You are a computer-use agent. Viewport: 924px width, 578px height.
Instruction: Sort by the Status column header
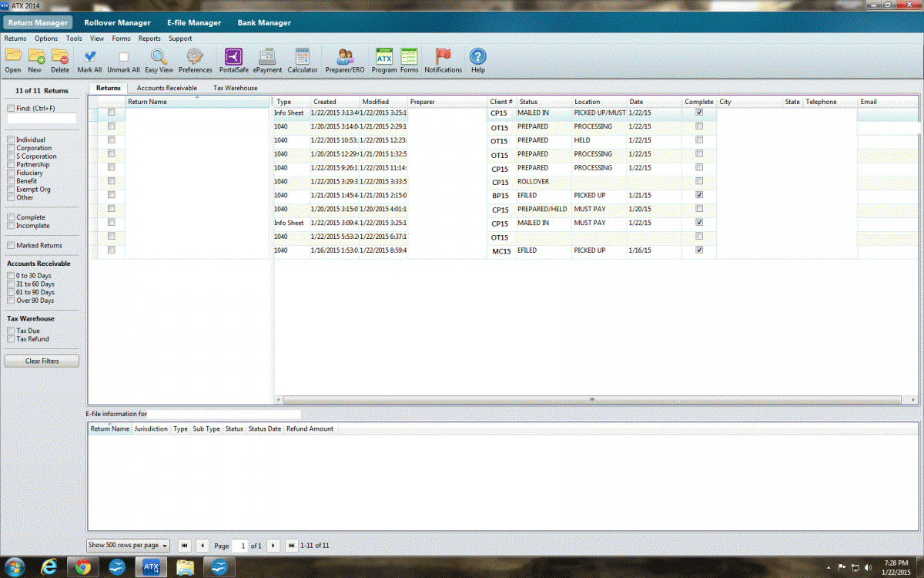click(x=544, y=102)
